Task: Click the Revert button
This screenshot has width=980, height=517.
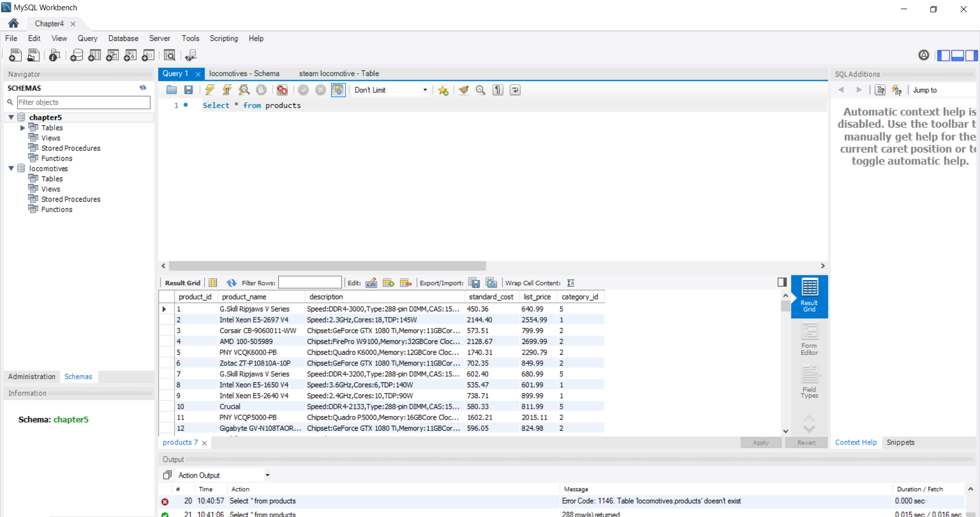Action: click(806, 442)
